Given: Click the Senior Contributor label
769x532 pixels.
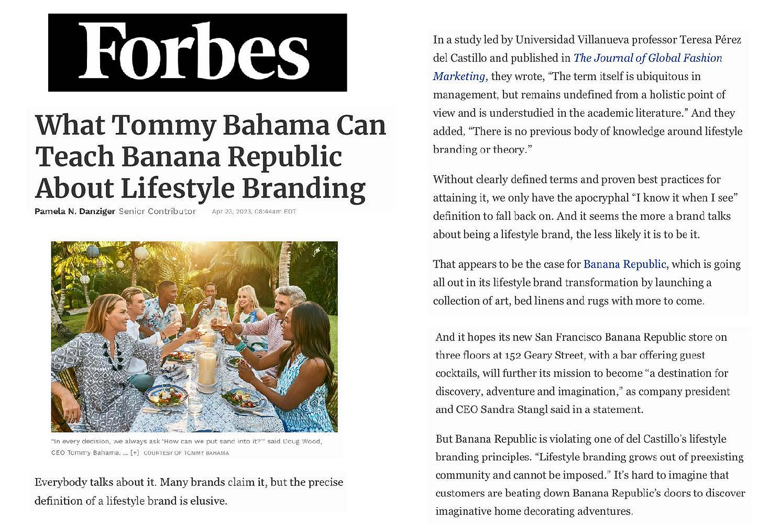Looking at the screenshot, I should (x=157, y=212).
